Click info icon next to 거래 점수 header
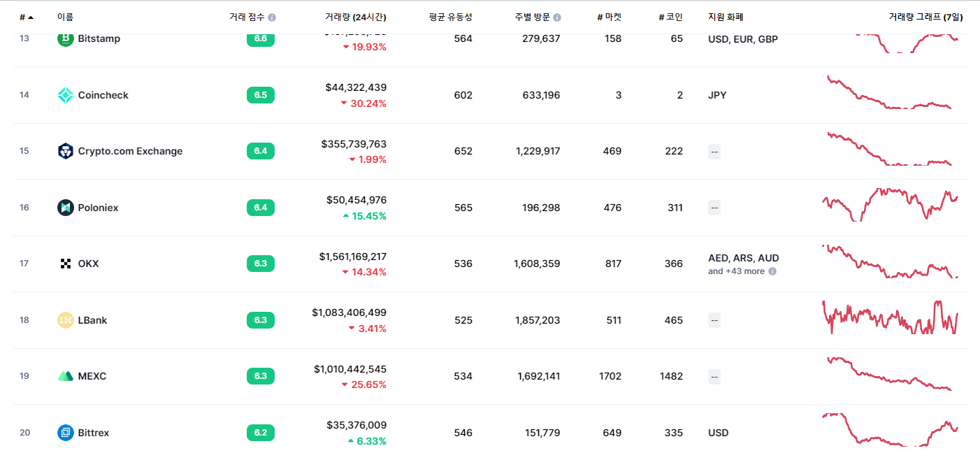This screenshot has height=460, width=980. click(x=272, y=17)
